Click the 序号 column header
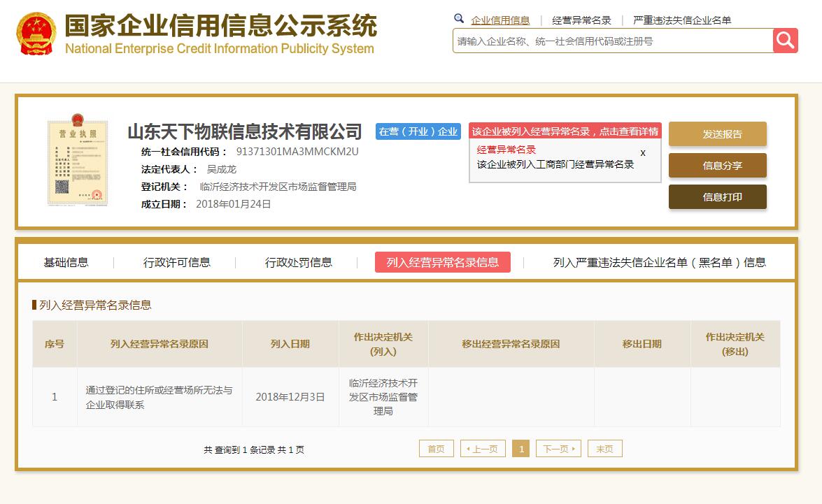 (x=55, y=344)
